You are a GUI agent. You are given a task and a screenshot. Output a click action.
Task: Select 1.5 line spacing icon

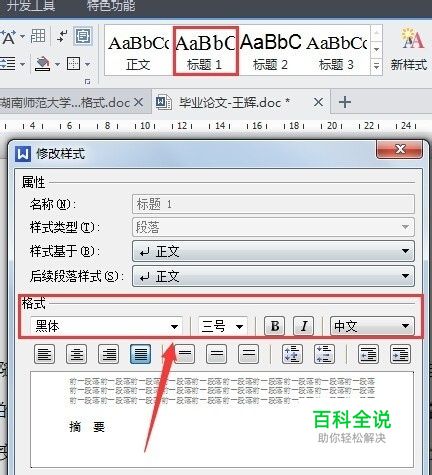(217, 354)
